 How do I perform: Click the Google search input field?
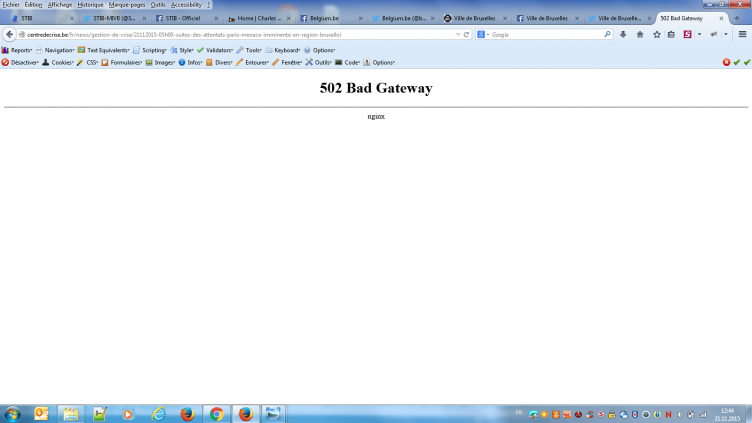545,35
